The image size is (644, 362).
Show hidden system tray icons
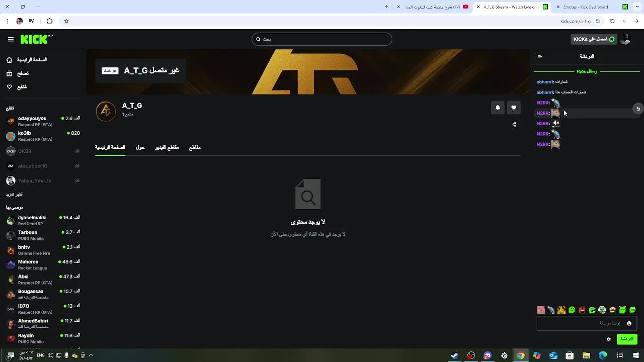[x=91, y=355]
